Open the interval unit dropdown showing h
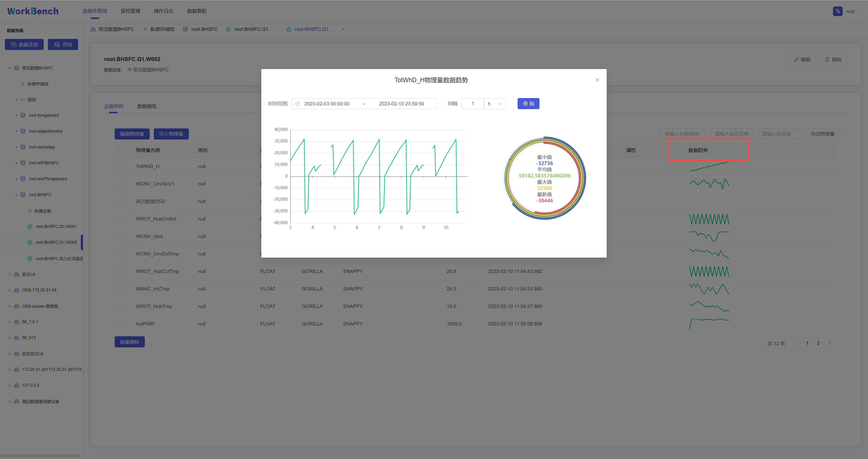 pos(495,103)
